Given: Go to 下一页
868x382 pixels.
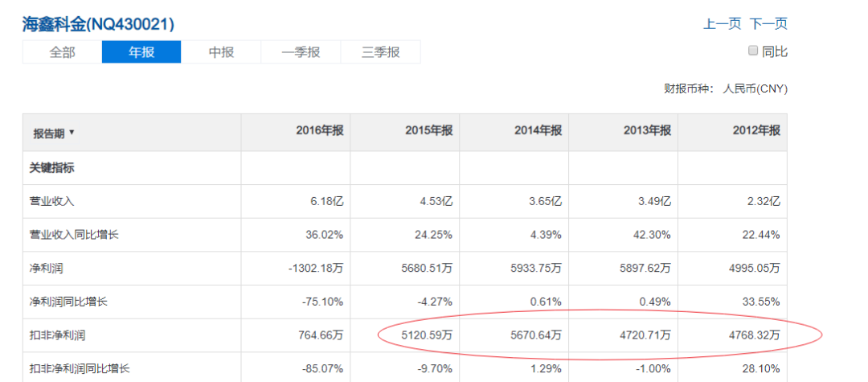Looking at the screenshot, I should tap(768, 24).
